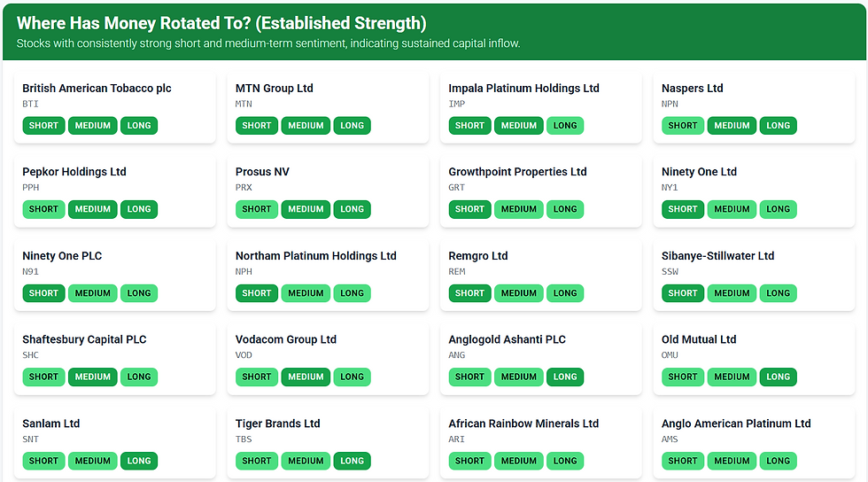Click the Growthpoint Properties Ltd name
868x482 pixels.
coord(517,172)
